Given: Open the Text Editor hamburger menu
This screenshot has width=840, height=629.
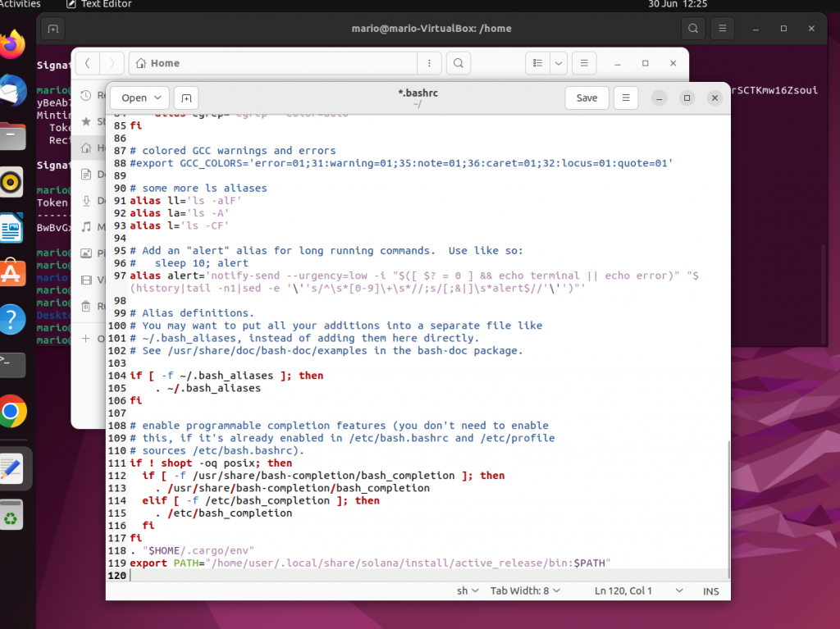Looking at the screenshot, I should coord(625,98).
